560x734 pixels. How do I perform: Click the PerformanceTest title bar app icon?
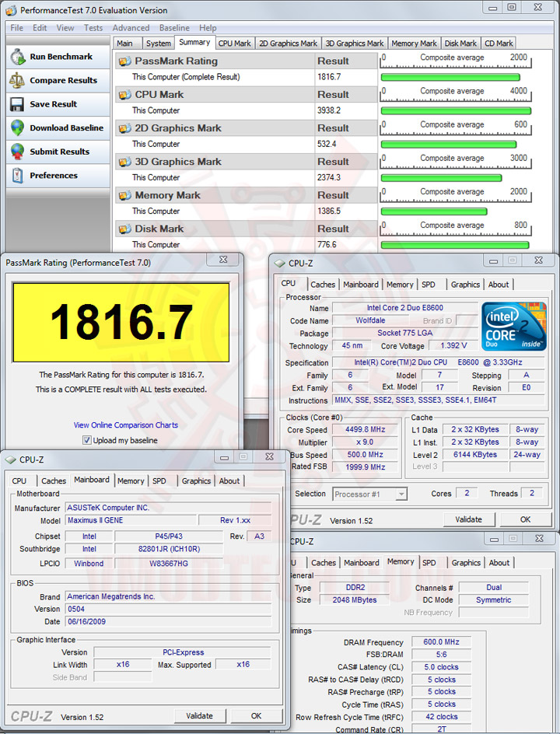pyautogui.click(x=11, y=10)
